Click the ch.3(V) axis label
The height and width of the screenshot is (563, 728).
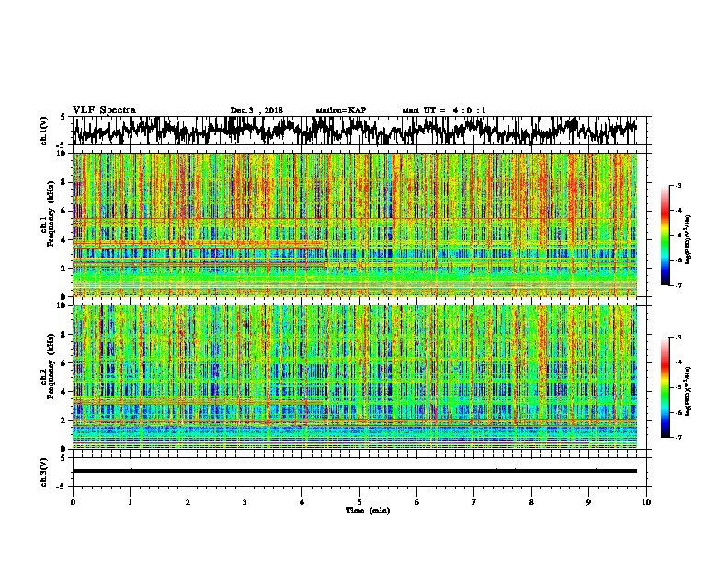tap(44, 472)
